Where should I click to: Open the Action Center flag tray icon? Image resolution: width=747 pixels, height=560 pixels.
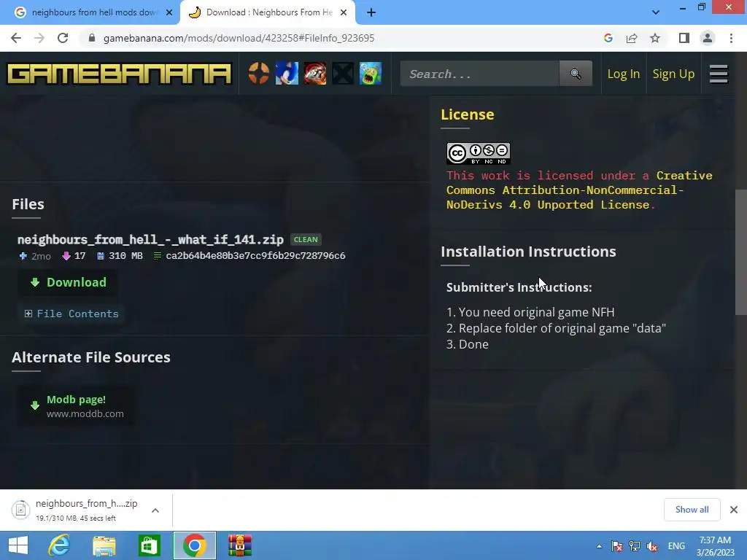[x=617, y=546]
